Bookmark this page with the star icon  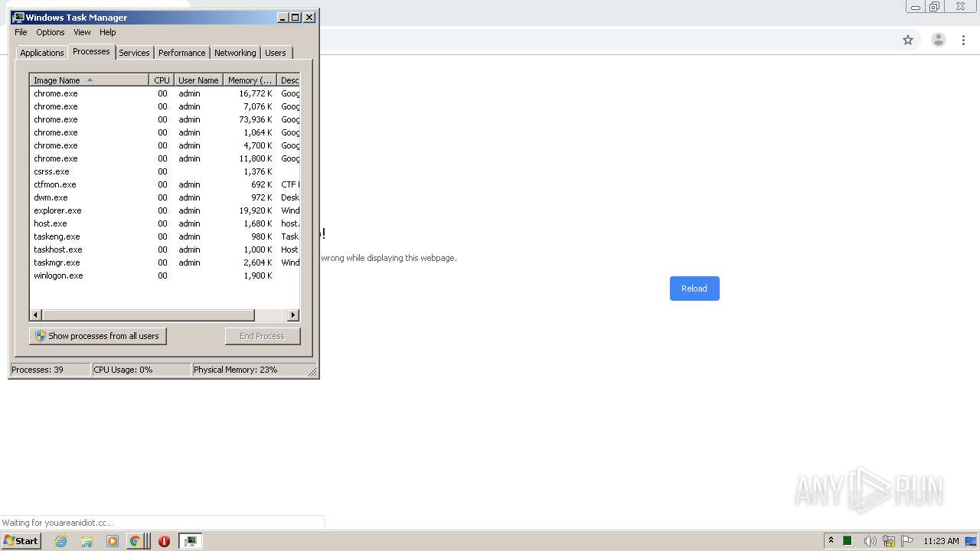(x=908, y=40)
